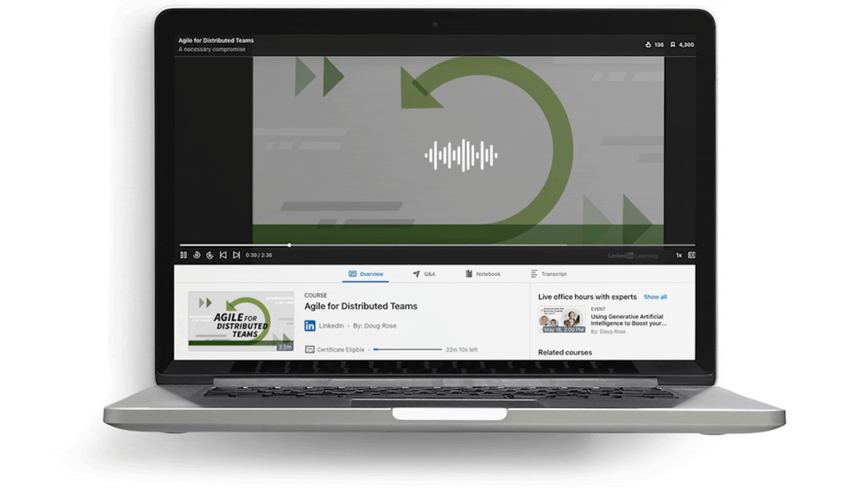The width and height of the screenshot is (868, 488).
Task: Open the LinkedIn provider link
Action: pos(331,326)
